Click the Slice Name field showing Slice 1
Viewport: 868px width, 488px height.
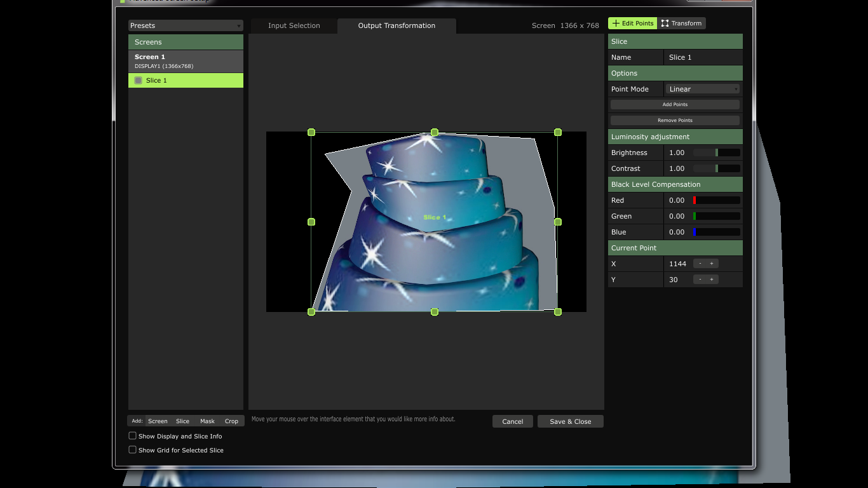[x=703, y=57]
